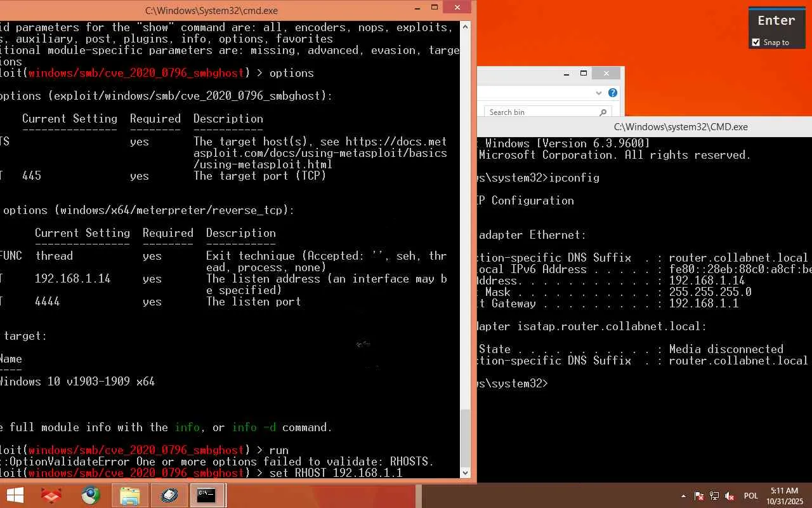Click the green 'info -d' text
This screenshot has width=812, height=508.
[x=254, y=427]
